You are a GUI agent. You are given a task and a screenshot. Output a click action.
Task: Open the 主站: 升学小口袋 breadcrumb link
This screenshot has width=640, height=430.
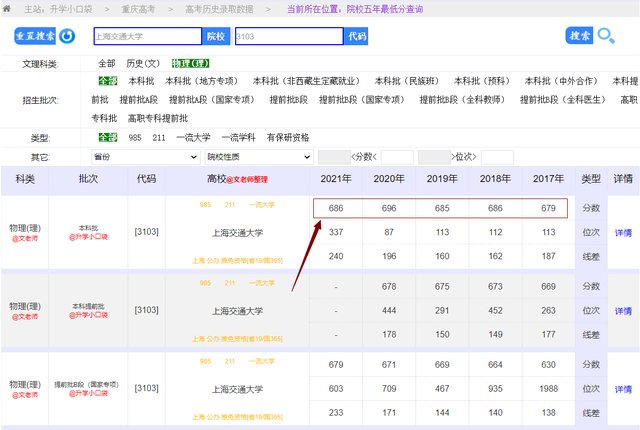(x=58, y=9)
